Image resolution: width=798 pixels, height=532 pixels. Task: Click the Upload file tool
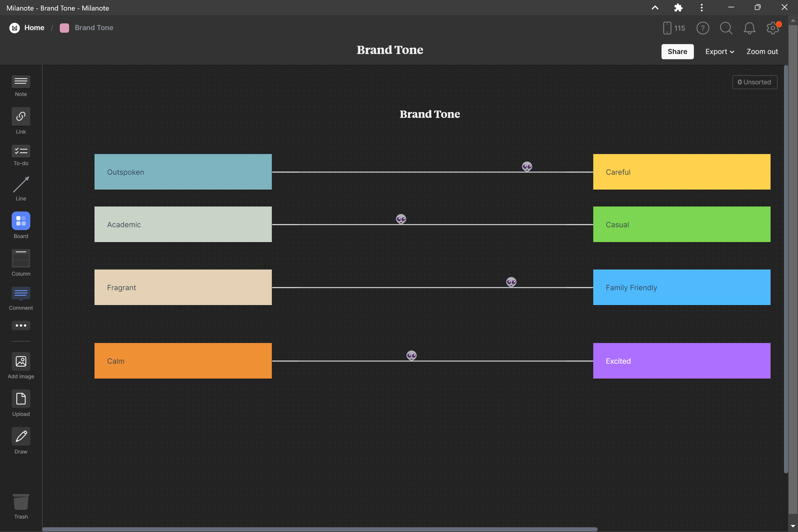click(21, 399)
